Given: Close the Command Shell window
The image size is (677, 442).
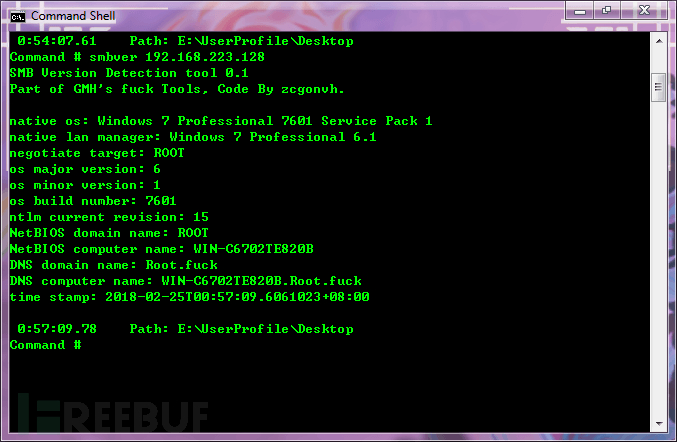Looking at the screenshot, I should [x=644, y=10].
